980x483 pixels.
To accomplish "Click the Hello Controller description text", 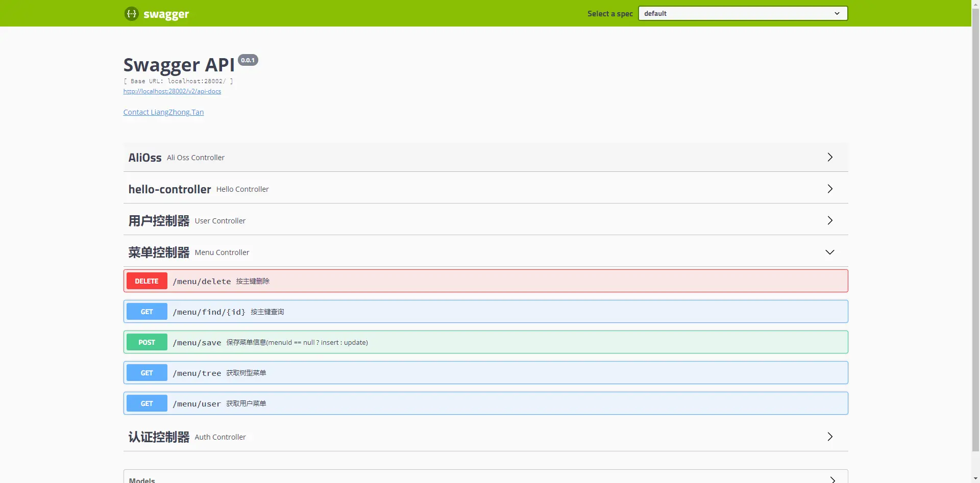I will (242, 189).
